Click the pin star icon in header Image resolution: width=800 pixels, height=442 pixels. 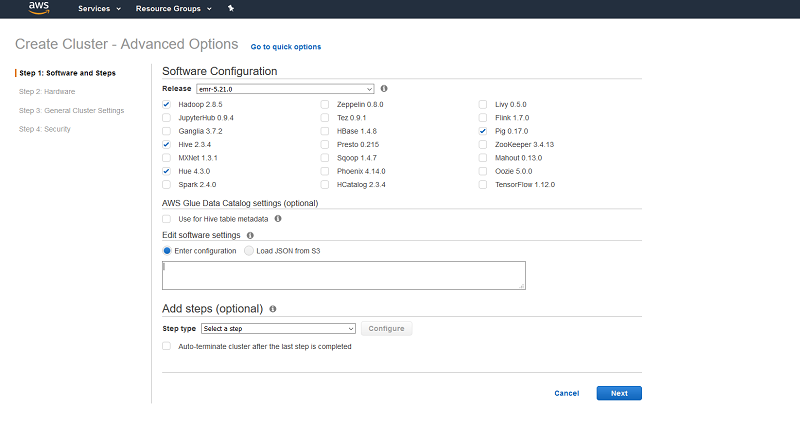231,8
